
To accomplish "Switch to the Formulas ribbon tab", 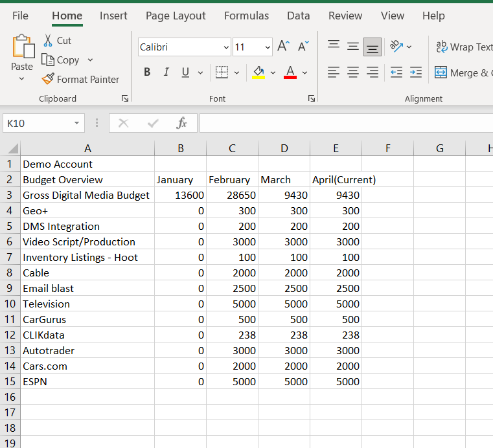I will click(x=246, y=16).
